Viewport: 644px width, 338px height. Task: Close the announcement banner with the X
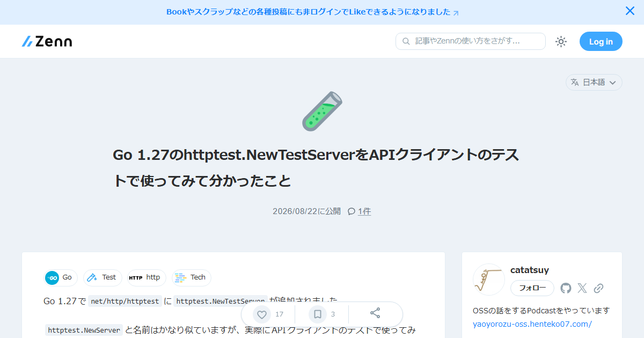pyautogui.click(x=630, y=11)
